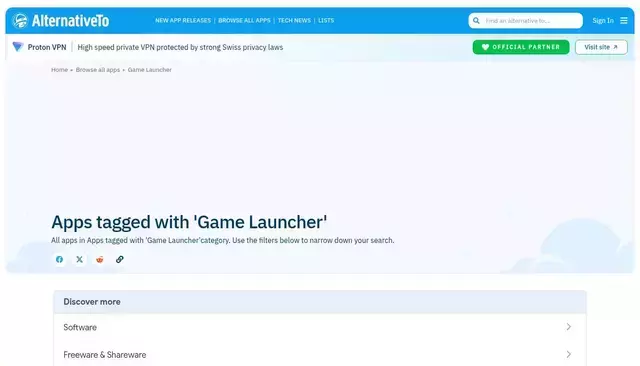Copy the page link icon
Viewport: 640px width, 366px height.
[x=120, y=259]
